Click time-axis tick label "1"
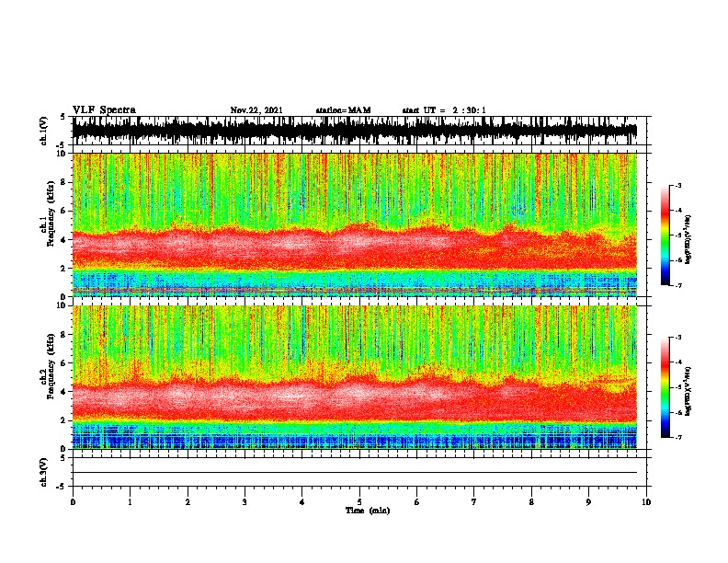This screenshot has width=728, height=563. click(130, 502)
